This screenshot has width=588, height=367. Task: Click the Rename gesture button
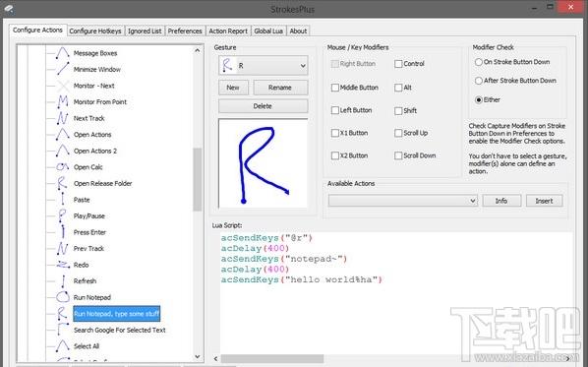pos(280,88)
